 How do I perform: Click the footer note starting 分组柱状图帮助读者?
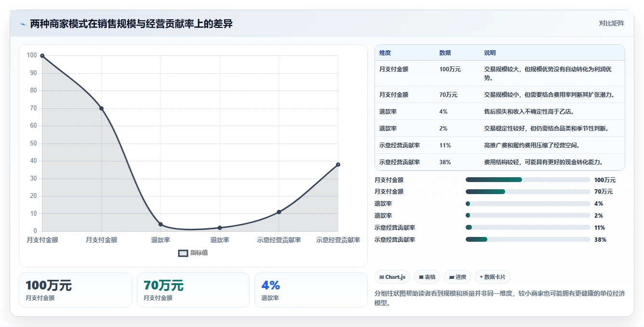click(500, 298)
